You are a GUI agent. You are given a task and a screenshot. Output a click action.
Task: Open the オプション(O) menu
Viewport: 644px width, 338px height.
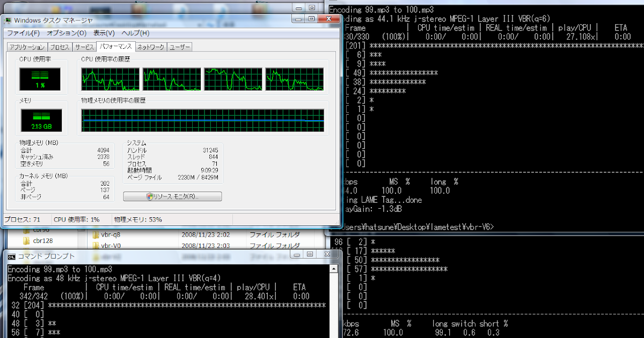click(67, 33)
